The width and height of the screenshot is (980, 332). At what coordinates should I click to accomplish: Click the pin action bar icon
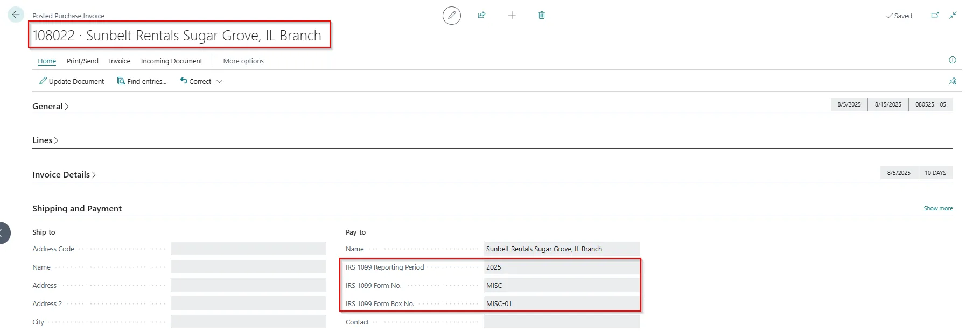(x=952, y=81)
